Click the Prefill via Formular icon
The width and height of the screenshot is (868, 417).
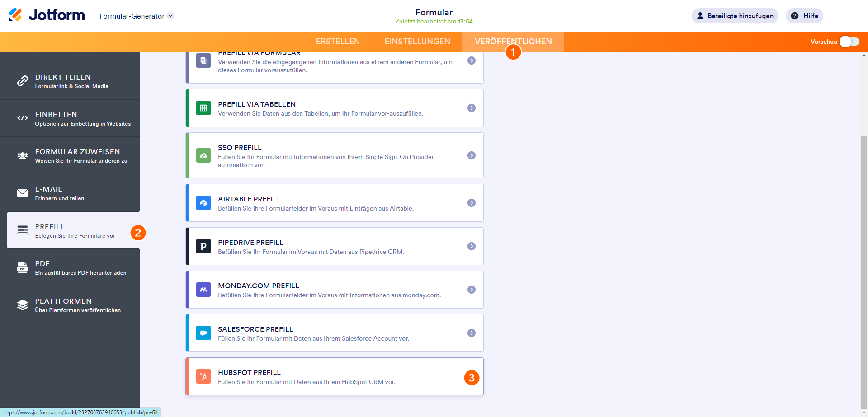pyautogui.click(x=203, y=61)
